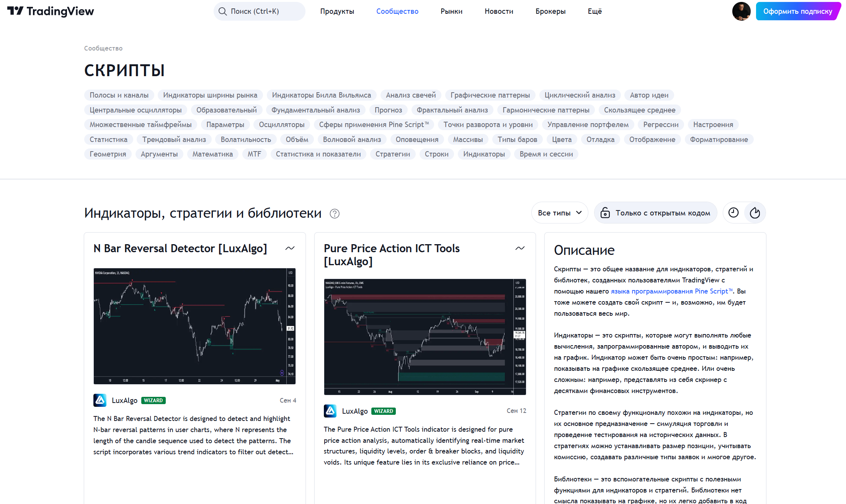This screenshot has height=504, width=846.
Task: Open the Продукты menu
Action: click(337, 11)
